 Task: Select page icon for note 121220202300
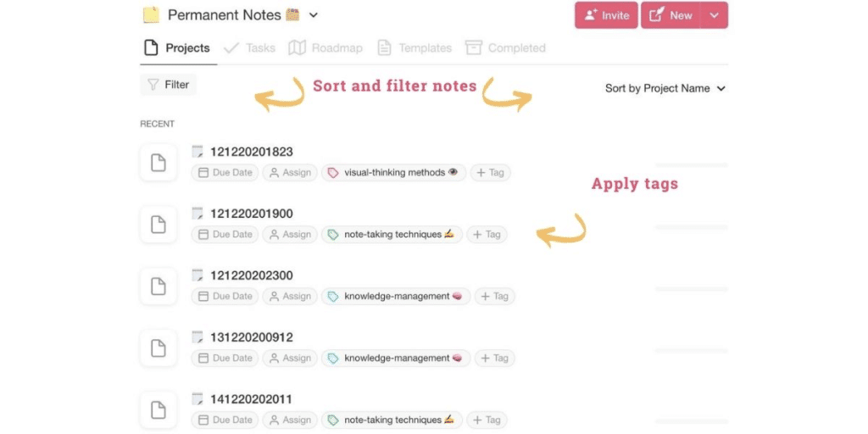pyautogui.click(x=159, y=287)
